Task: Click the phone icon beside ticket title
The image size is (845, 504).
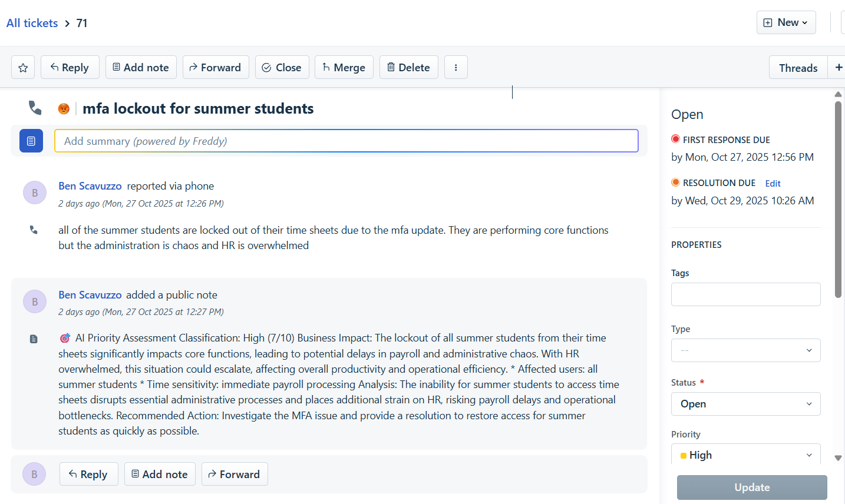Action: pos(35,108)
